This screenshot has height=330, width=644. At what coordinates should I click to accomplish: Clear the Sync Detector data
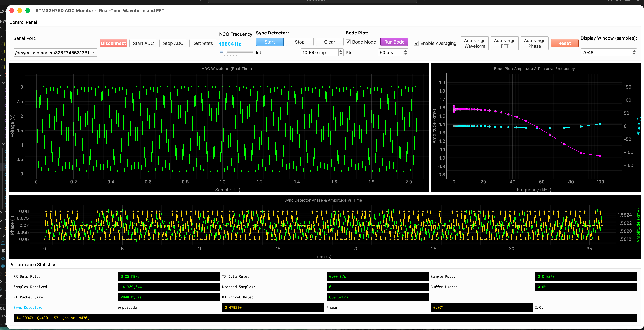tap(329, 42)
